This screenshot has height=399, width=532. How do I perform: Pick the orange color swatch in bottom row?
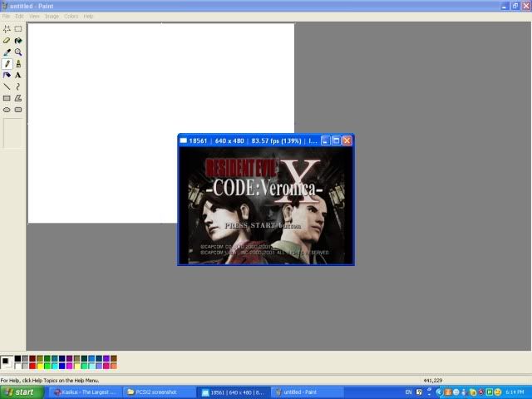pyautogui.click(x=114, y=366)
